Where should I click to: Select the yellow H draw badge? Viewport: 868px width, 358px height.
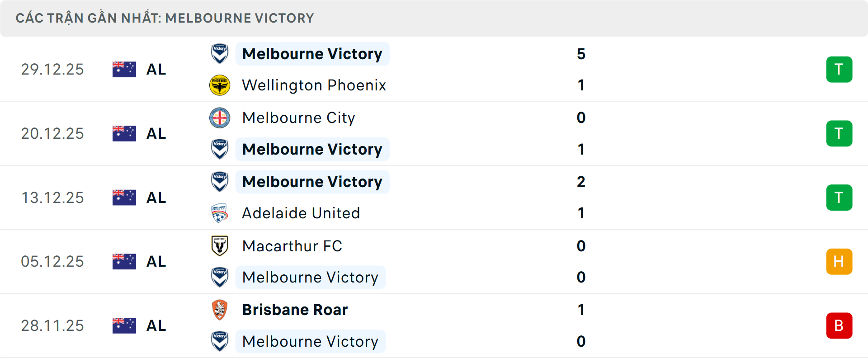point(840,261)
